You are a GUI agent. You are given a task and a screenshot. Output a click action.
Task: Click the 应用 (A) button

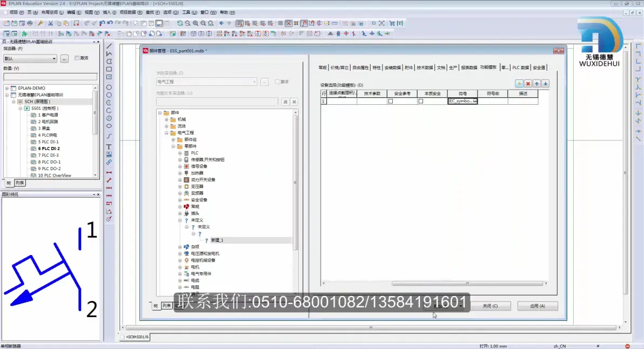point(537,306)
